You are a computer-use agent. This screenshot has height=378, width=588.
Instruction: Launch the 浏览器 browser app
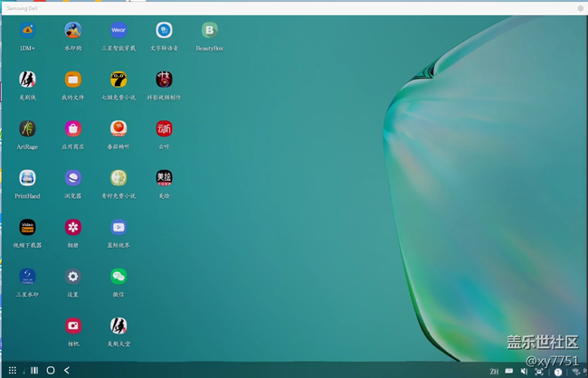[73, 178]
